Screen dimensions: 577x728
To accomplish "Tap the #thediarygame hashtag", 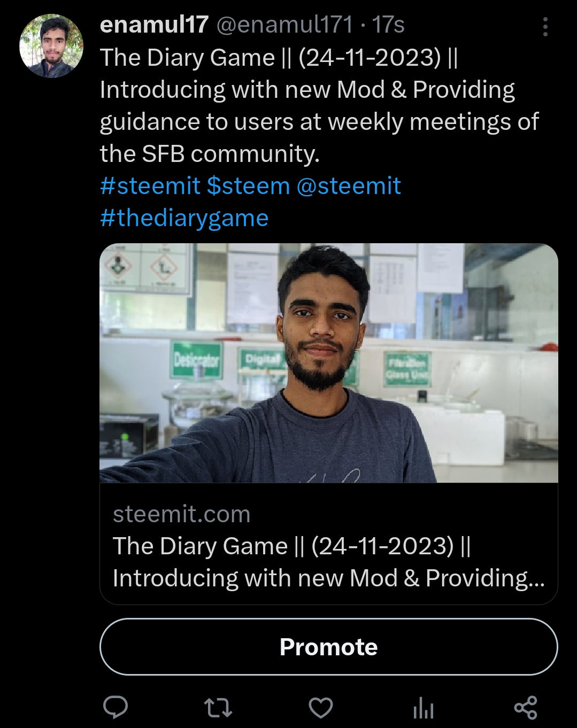I will (x=184, y=218).
